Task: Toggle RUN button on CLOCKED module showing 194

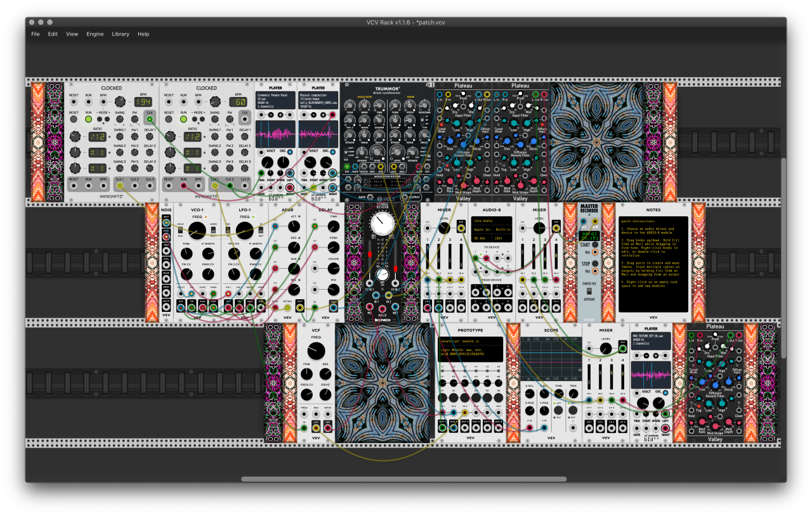Action: point(88,119)
